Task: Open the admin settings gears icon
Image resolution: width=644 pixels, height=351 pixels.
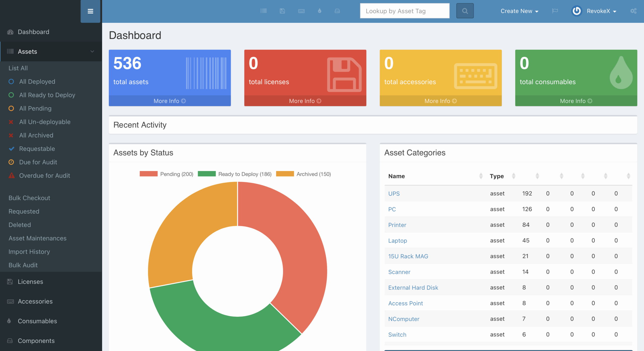Action: click(x=633, y=11)
